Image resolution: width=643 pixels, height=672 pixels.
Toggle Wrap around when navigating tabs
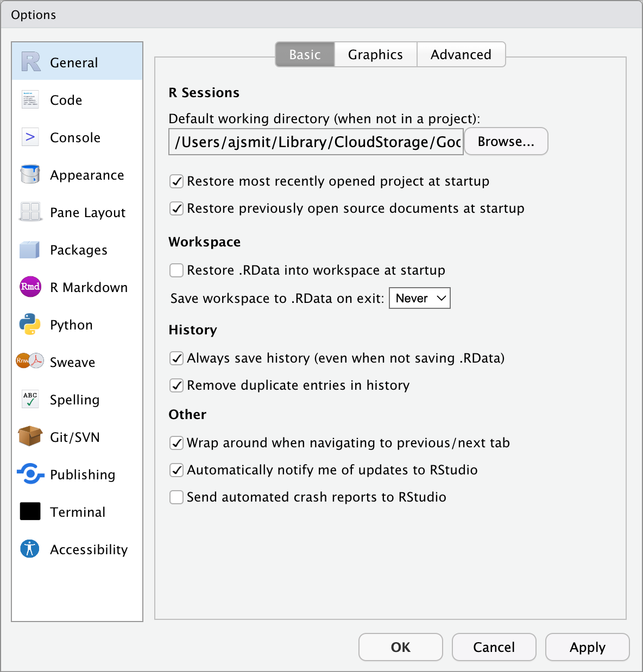[x=176, y=443]
